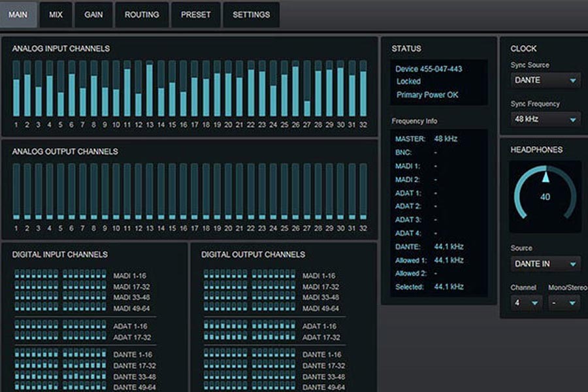Click the digital input MADI 1-16 label

pyautogui.click(x=128, y=276)
